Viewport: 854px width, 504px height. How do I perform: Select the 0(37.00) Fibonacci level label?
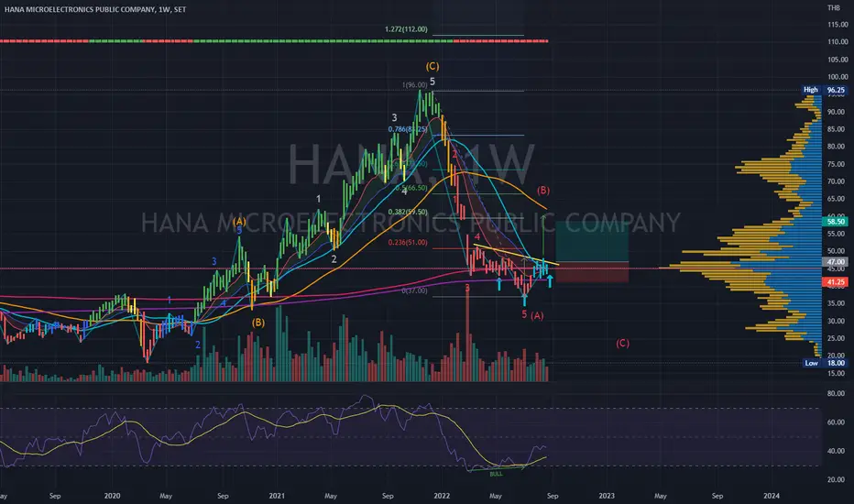tap(414, 291)
